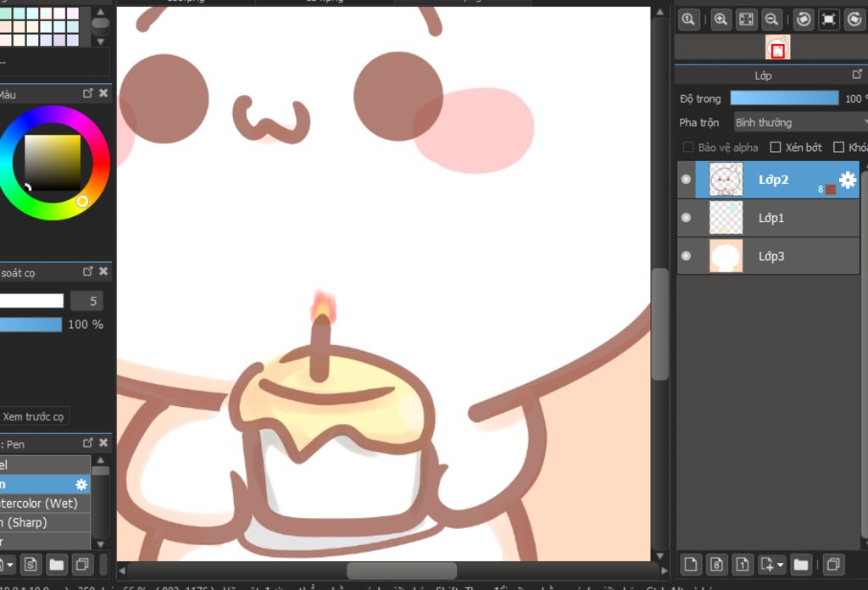
Task: Reset the canvas rotation
Action: pyautogui.click(x=829, y=20)
